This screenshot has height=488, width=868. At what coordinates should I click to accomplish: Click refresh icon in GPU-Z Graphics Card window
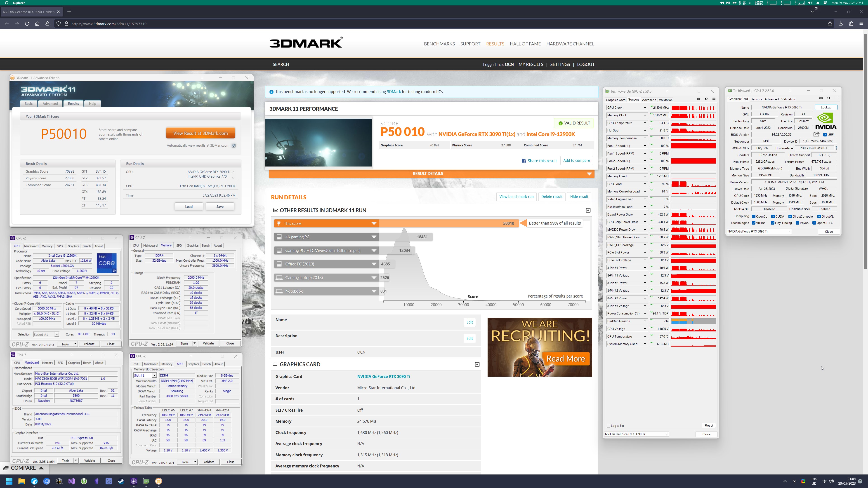829,99
